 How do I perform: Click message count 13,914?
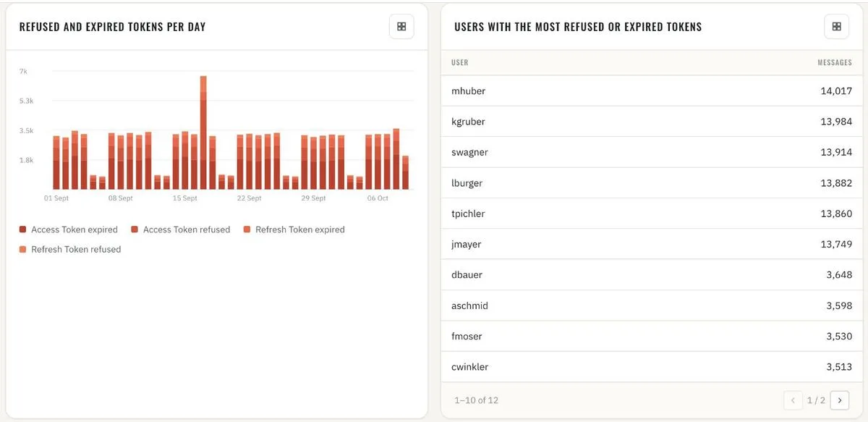pos(836,152)
